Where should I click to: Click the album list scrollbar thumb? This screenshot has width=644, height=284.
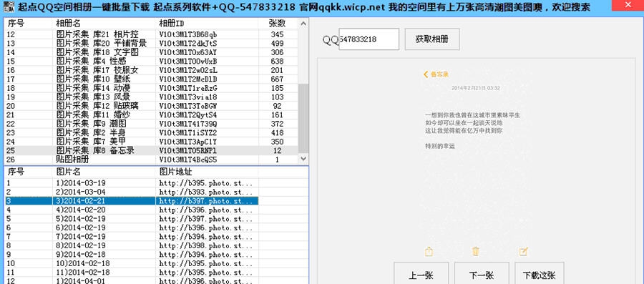pos(303,118)
